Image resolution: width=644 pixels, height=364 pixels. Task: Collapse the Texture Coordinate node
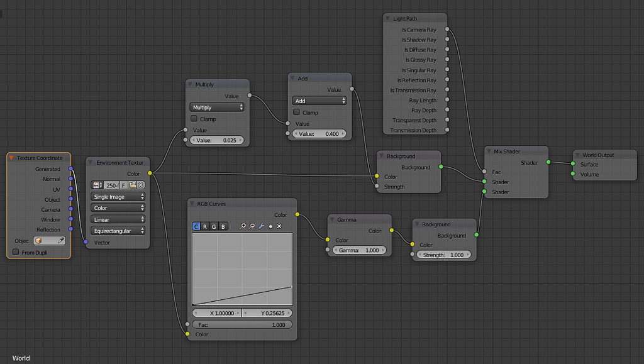pyautogui.click(x=11, y=158)
